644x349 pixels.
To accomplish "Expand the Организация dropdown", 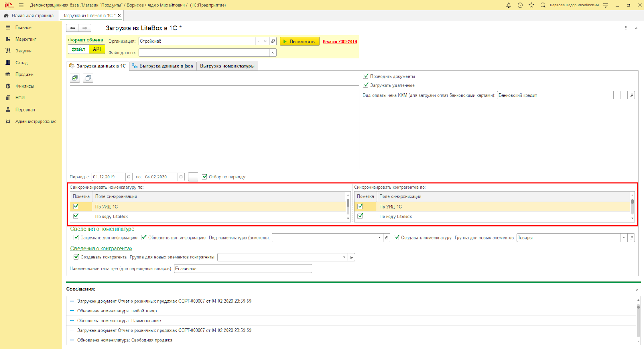I will click(258, 41).
